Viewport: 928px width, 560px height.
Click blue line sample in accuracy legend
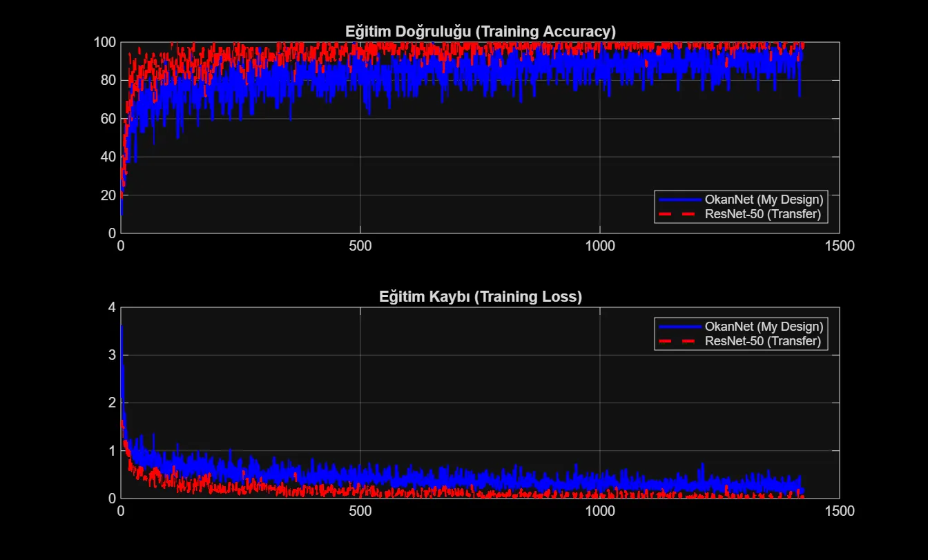point(679,200)
